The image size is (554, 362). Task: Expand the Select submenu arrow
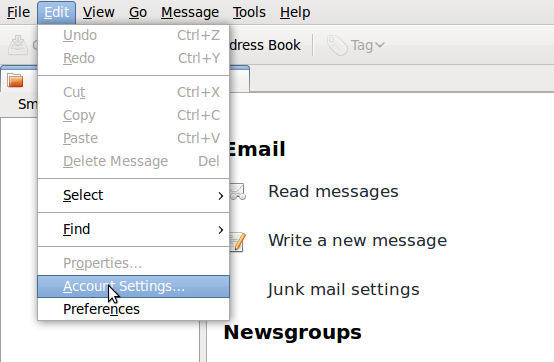coord(221,196)
